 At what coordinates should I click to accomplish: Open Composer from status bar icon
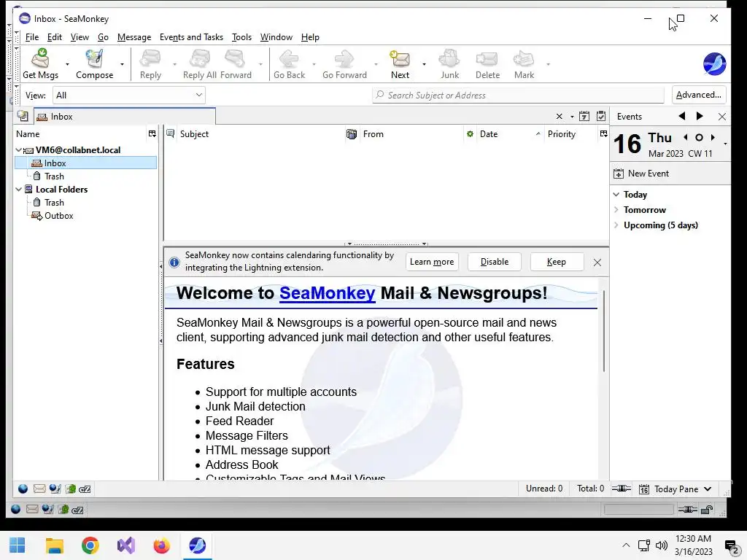(55, 489)
